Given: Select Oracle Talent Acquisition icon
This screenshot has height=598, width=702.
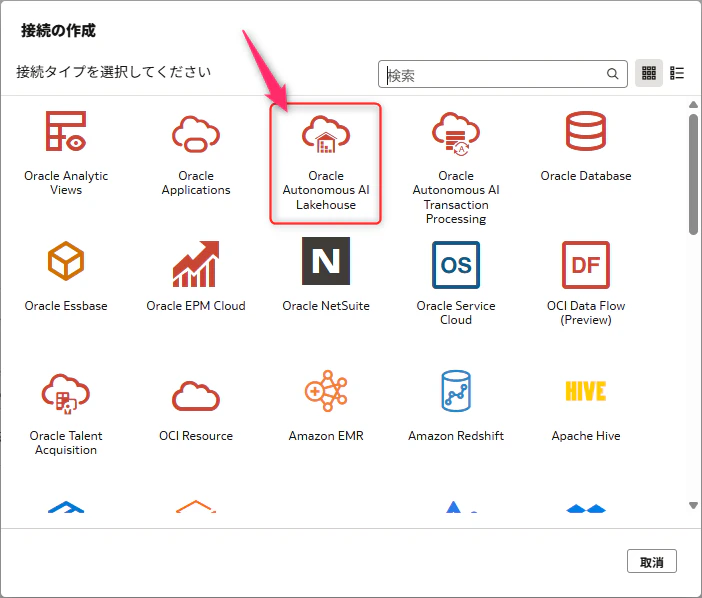Looking at the screenshot, I should (x=66, y=393).
